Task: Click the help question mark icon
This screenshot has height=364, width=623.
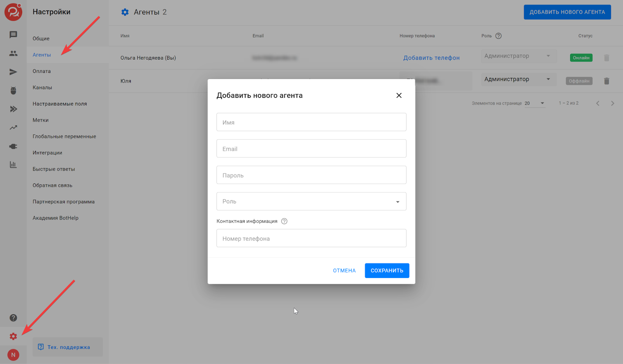Action: [13, 318]
